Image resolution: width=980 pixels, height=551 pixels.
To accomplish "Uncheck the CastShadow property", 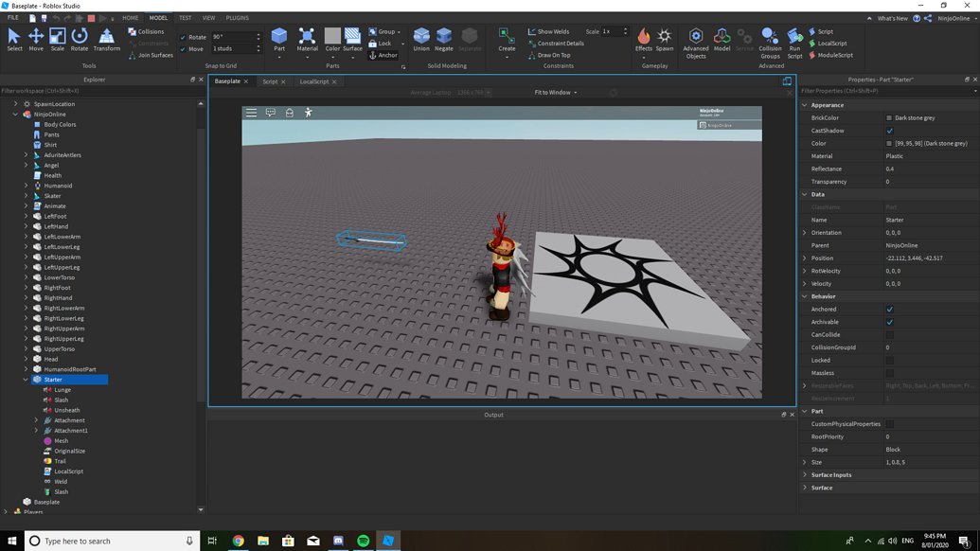I will pos(889,131).
